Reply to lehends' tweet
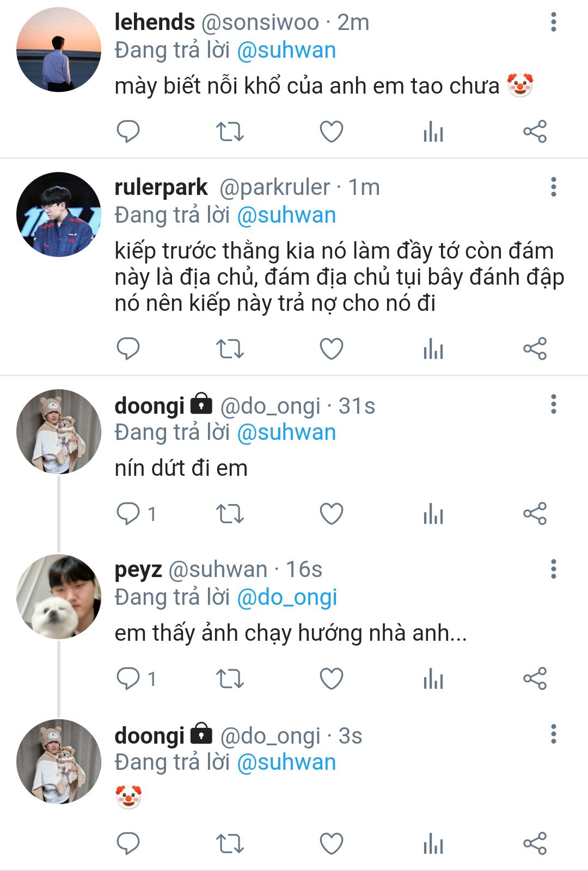This screenshot has height=871, width=588. [128, 132]
